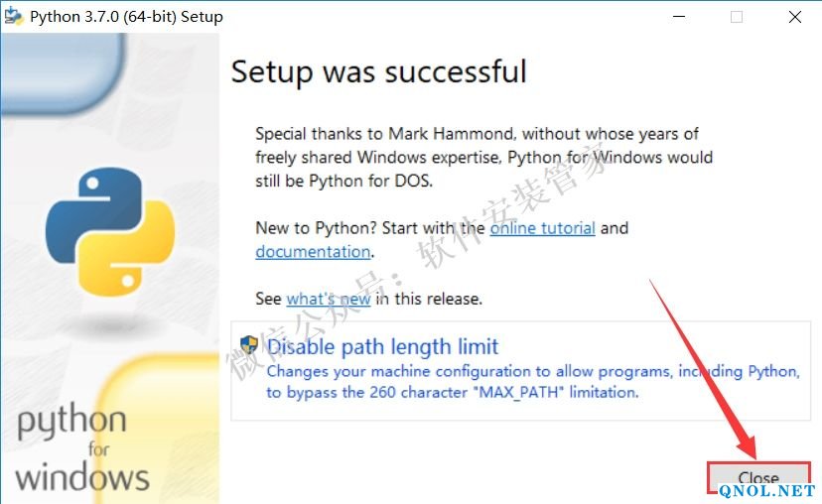Click the MAX_PATH limitation description text
Image resolution: width=822 pixels, height=504 pixels.
532,382
